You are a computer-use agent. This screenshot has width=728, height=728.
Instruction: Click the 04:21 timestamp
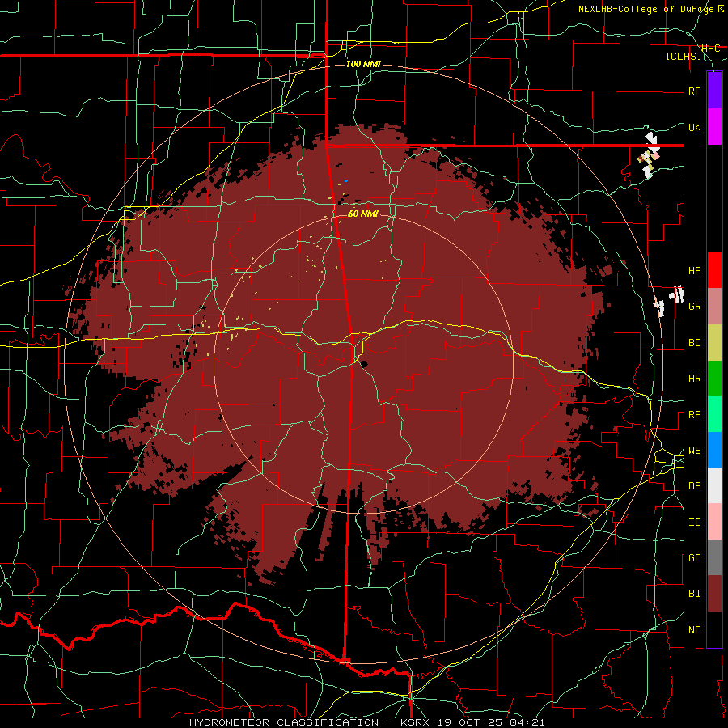526,722
